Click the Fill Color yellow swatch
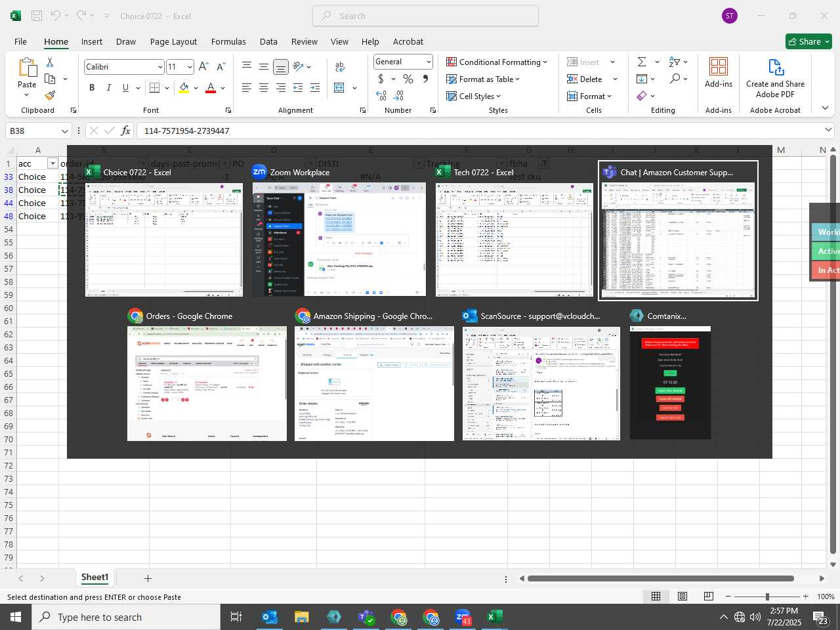 click(x=184, y=88)
